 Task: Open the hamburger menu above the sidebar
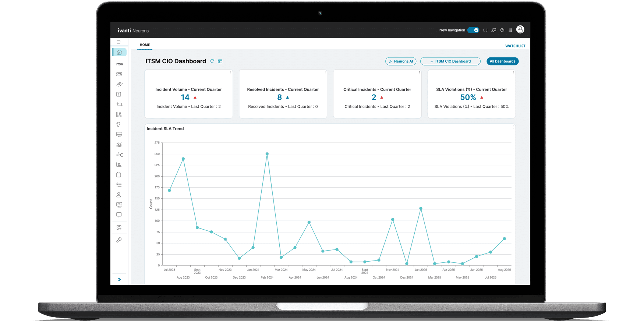point(119,42)
